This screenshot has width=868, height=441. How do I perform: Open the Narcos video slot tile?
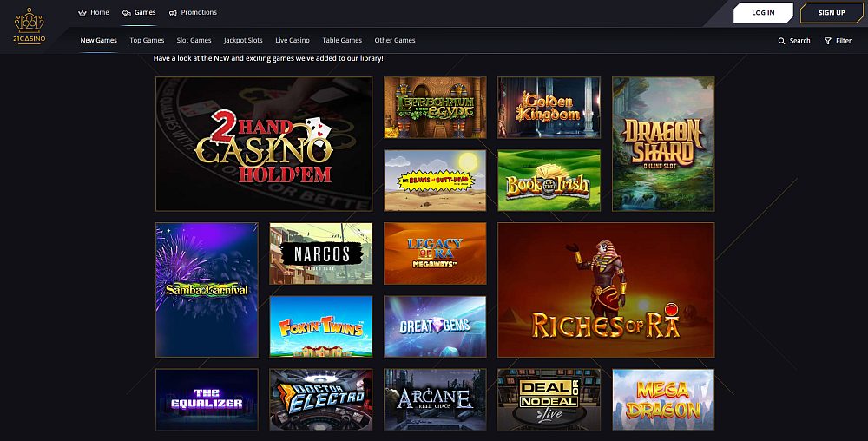(321, 253)
